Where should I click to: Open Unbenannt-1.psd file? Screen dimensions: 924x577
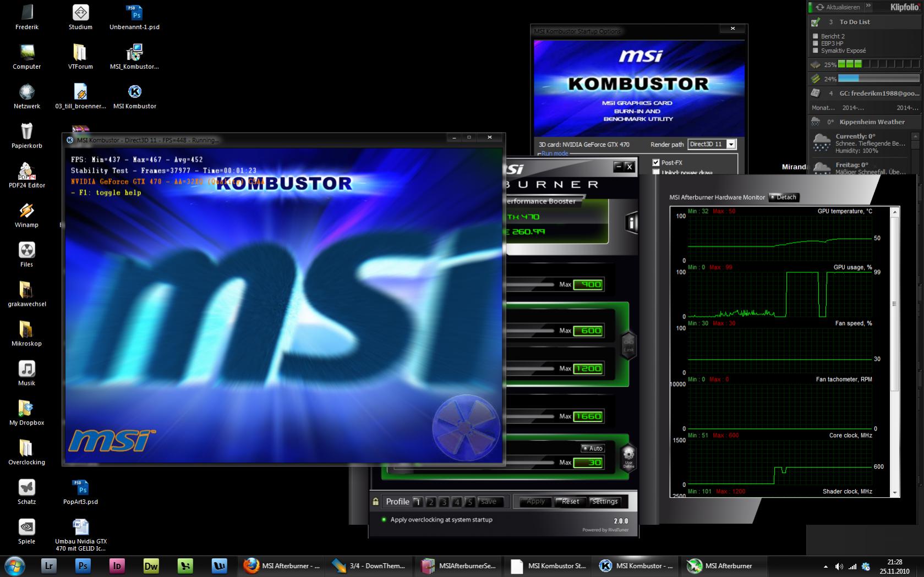134,17
